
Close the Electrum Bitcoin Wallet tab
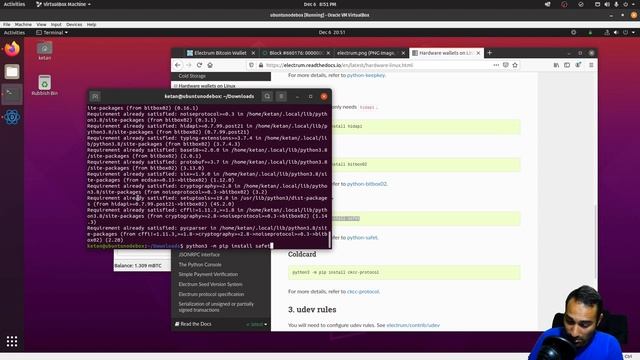click(253, 53)
